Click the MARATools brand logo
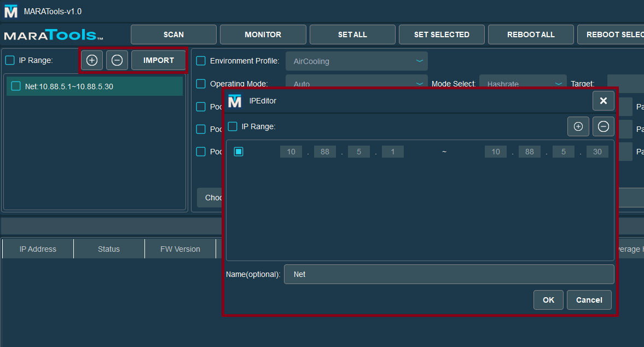This screenshot has height=347, width=644. click(x=54, y=35)
